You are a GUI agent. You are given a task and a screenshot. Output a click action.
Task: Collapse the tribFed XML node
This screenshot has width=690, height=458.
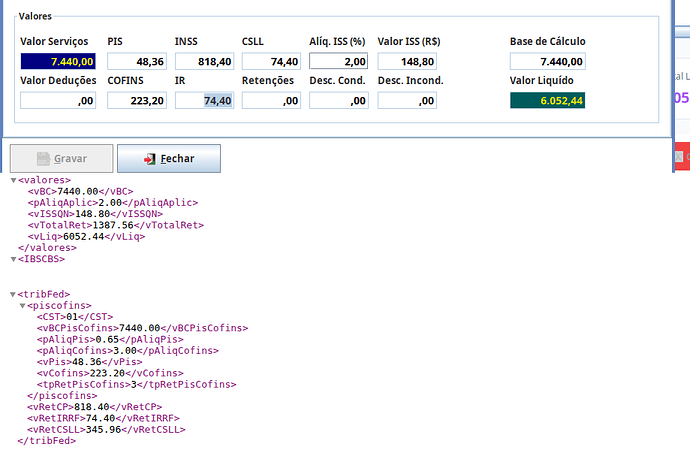[x=14, y=294]
